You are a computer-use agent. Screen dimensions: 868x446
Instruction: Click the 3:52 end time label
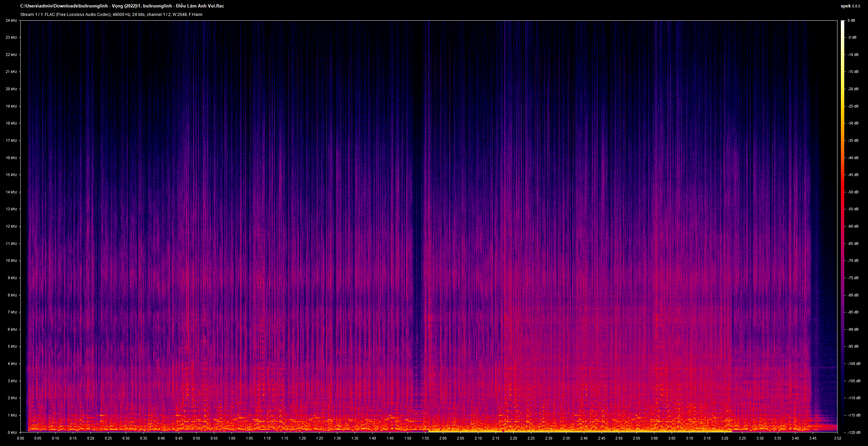tap(837, 438)
